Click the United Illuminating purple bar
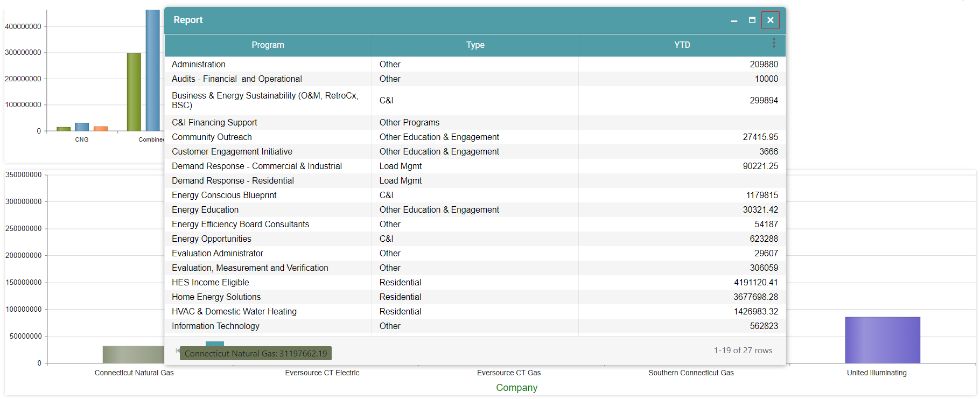The width and height of the screenshot is (980, 399). click(x=882, y=340)
